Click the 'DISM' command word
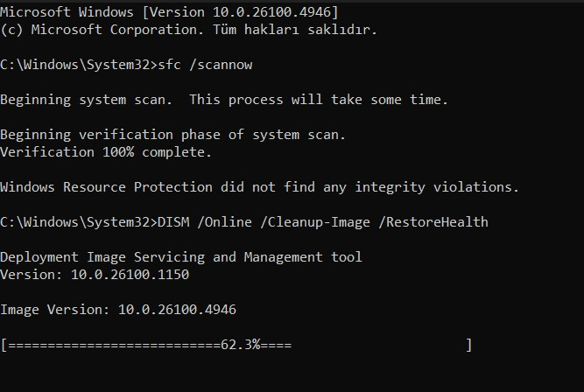Screen dimensions: 584x392 (x=173, y=222)
